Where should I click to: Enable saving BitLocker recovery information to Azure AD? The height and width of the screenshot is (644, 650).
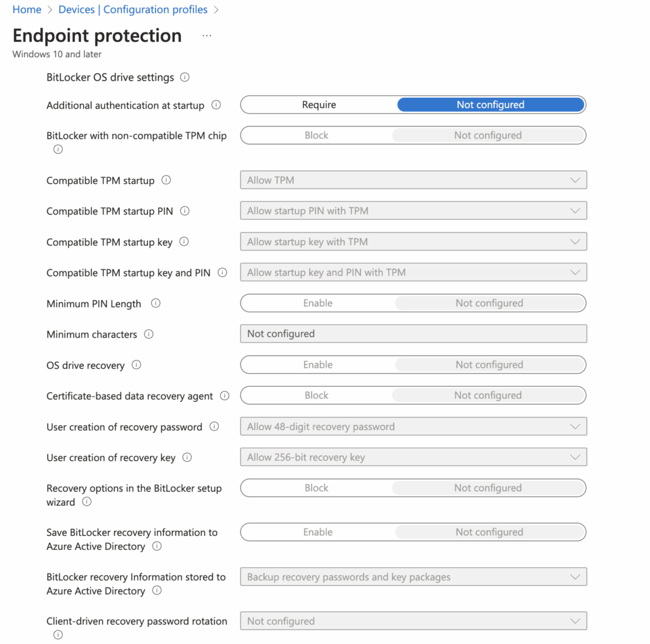coord(318,532)
